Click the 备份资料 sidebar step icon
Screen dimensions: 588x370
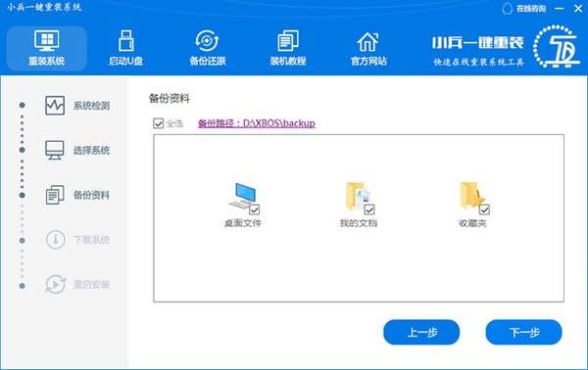tap(55, 195)
